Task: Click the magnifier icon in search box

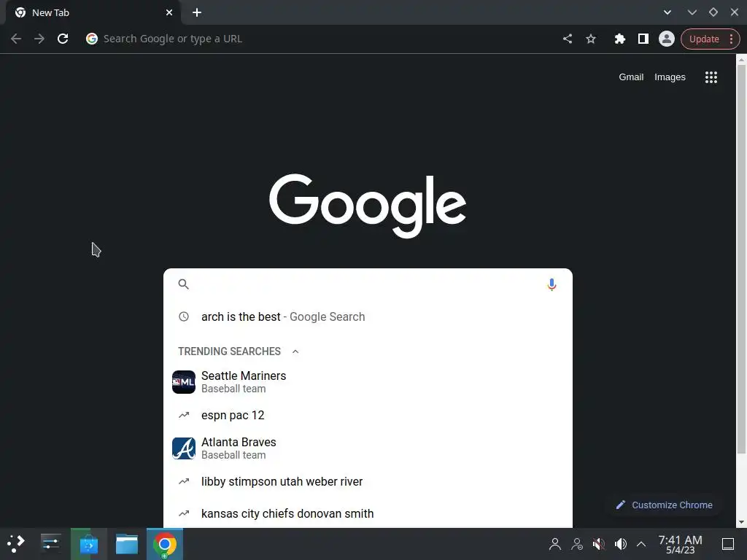Action: click(x=183, y=284)
